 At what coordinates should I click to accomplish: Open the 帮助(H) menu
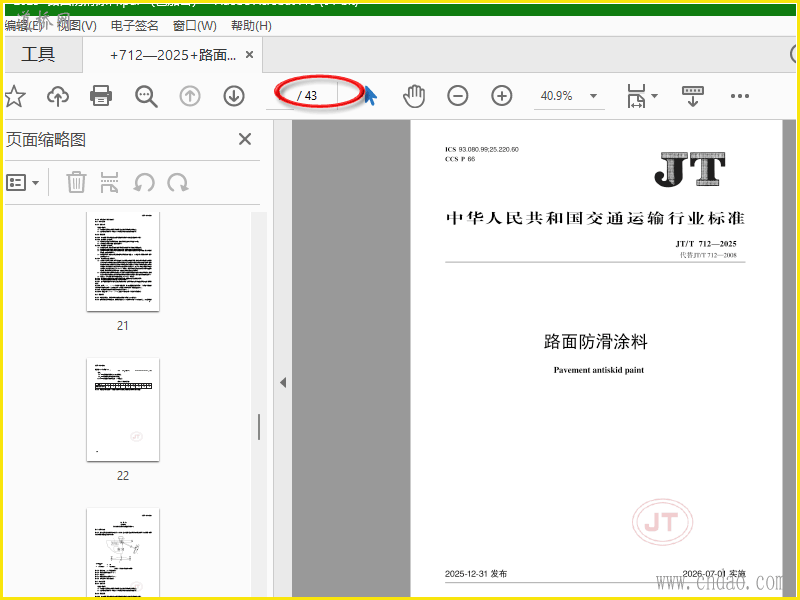tap(251, 26)
